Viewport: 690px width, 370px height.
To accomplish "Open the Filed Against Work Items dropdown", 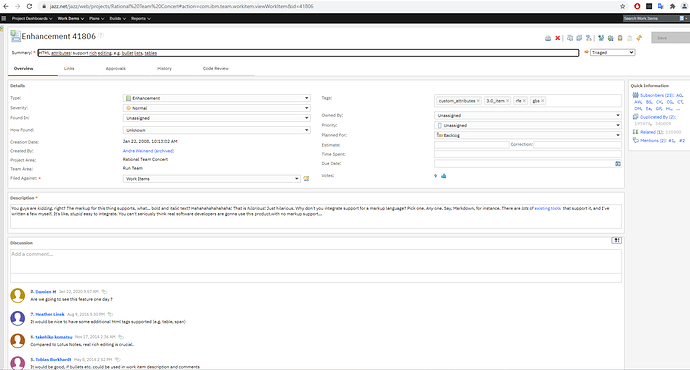I will [x=211, y=179].
